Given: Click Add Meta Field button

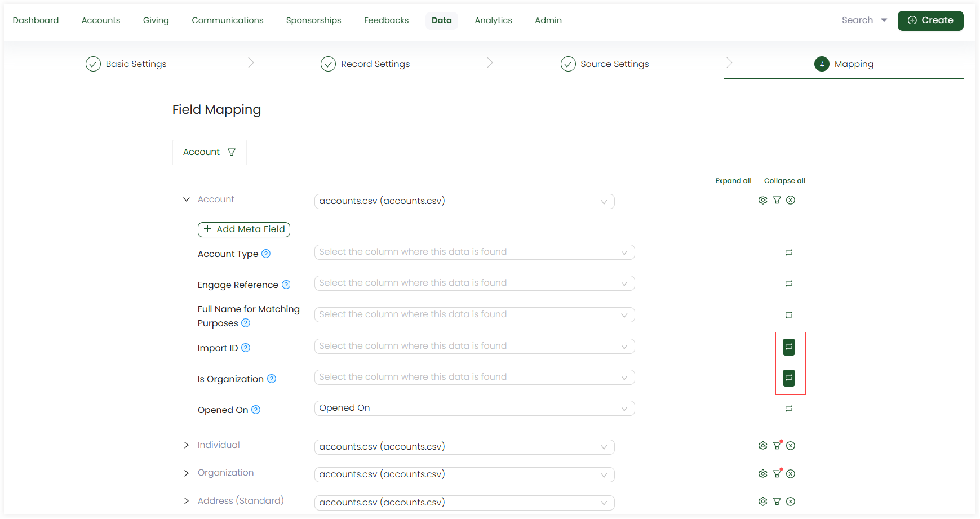Looking at the screenshot, I should [x=244, y=229].
